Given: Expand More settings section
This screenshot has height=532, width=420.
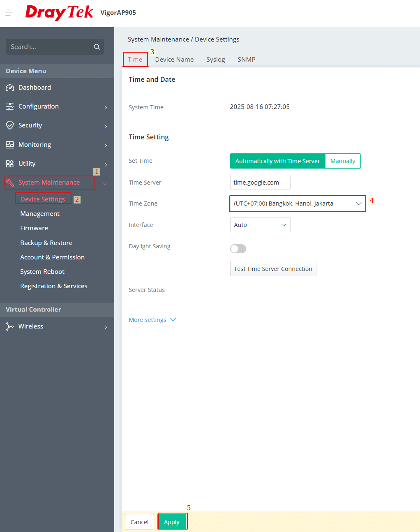Looking at the screenshot, I should [x=152, y=320].
